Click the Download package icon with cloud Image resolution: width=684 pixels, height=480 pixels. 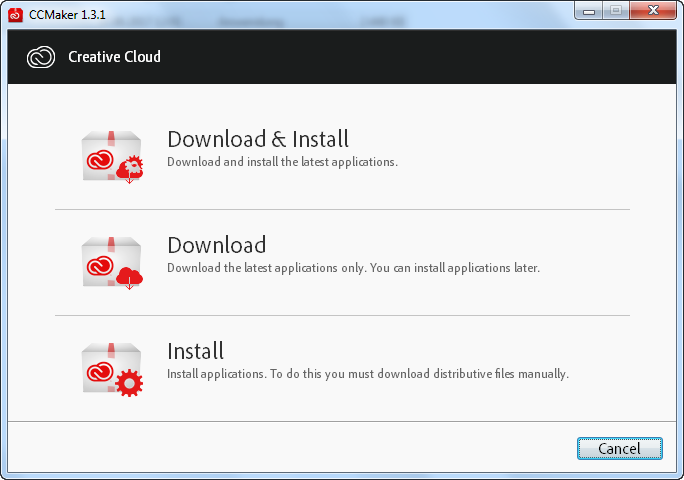click(x=112, y=263)
